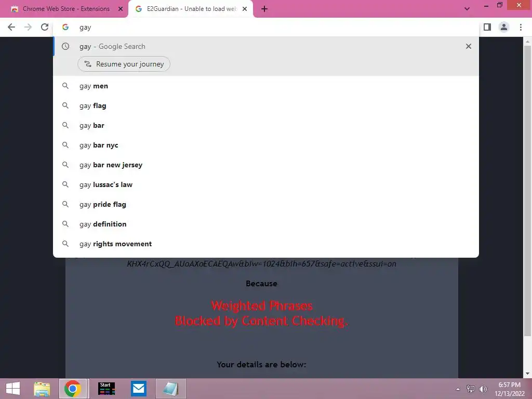Click the Google icon in the address bar
This screenshot has height=399, width=532.
tap(65, 27)
